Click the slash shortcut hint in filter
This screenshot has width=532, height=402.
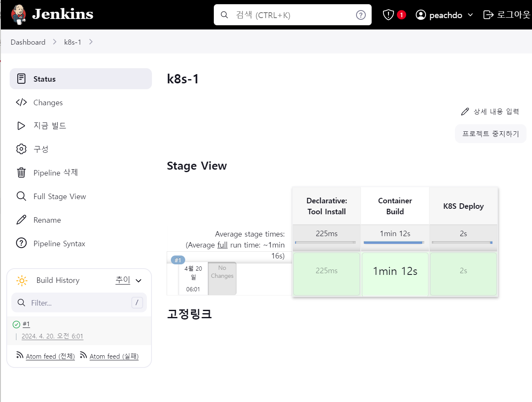(x=137, y=303)
